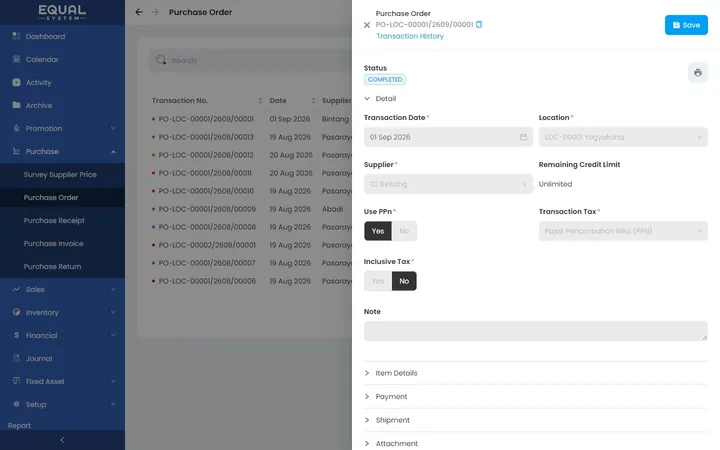Viewport: 720px width, 450px height.
Task: Click the Dashboard icon in sidebar
Action: [16, 36]
